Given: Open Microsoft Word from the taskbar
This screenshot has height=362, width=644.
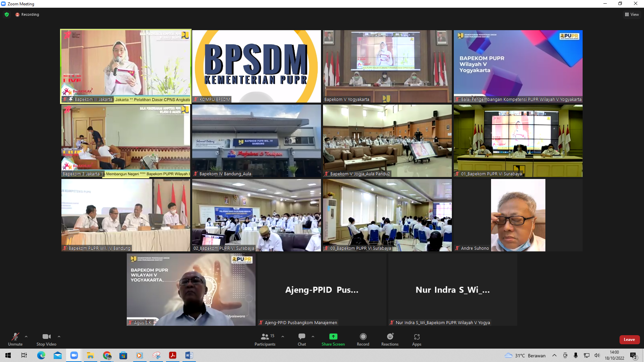Looking at the screenshot, I should point(189,355).
